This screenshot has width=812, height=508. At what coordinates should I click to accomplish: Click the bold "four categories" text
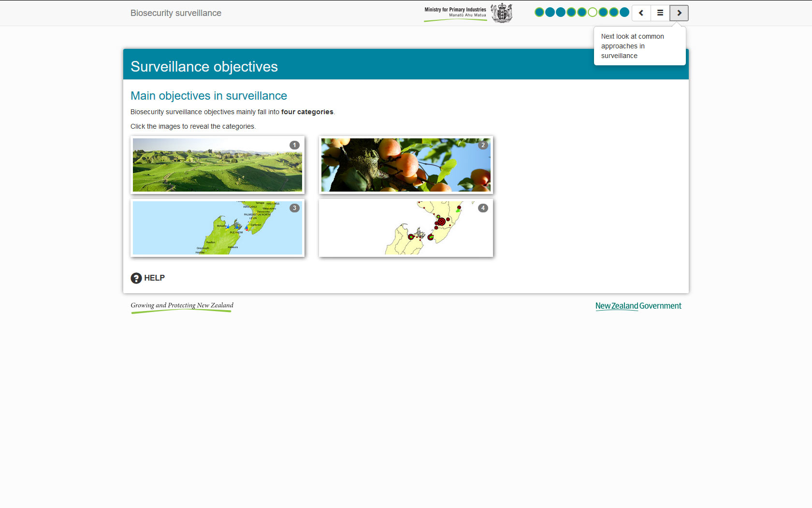(x=307, y=112)
